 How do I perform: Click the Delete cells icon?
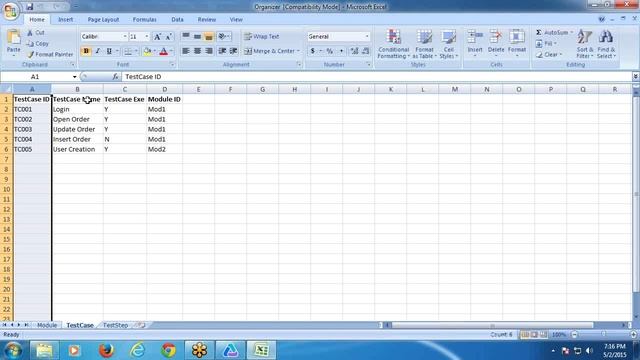(496, 37)
